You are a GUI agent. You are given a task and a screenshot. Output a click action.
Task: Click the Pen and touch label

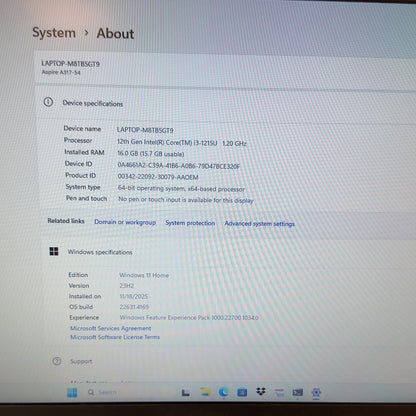[x=86, y=198]
